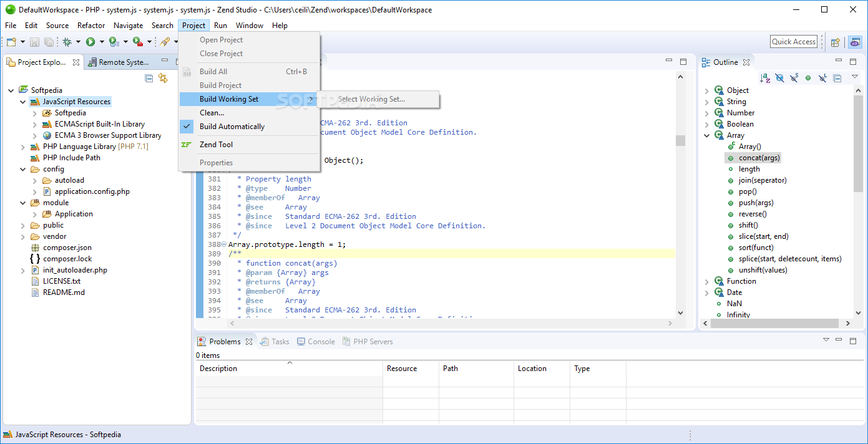Click the New wizard toolbar icon
The image size is (868, 444).
(11, 42)
